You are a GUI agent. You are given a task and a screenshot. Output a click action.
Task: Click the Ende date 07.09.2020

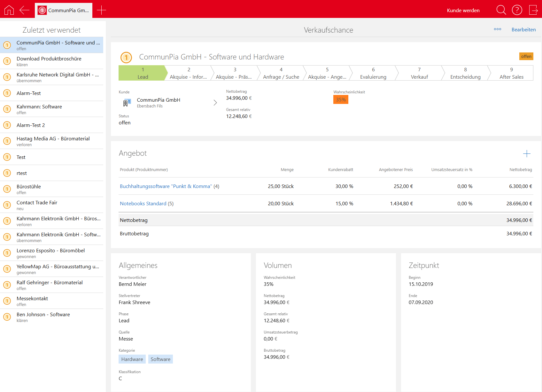coord(421,302)
